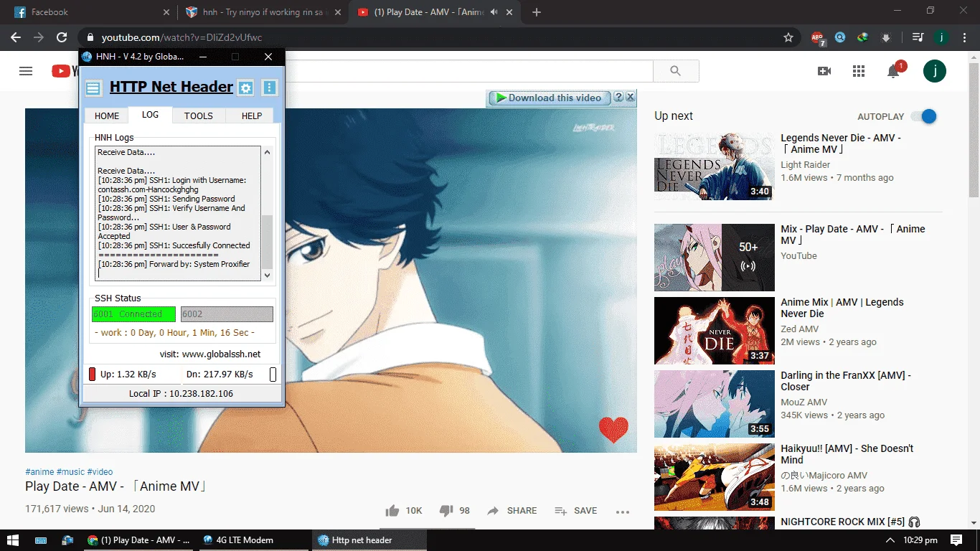Open HNH settings gear icon
Image resolution: width=980 pixels, height=551 pixels.
pos(245,88)
